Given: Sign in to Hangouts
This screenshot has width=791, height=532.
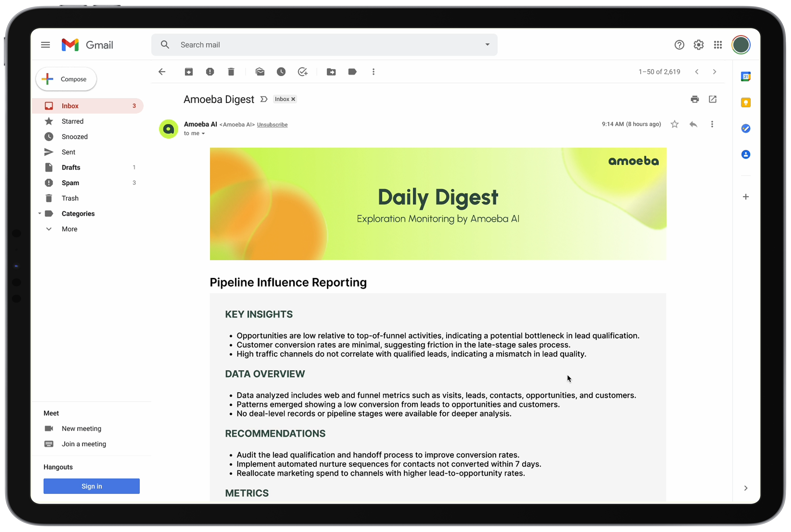Looking at the screenshot, I should pyautogui.click(x=92, y=486).
